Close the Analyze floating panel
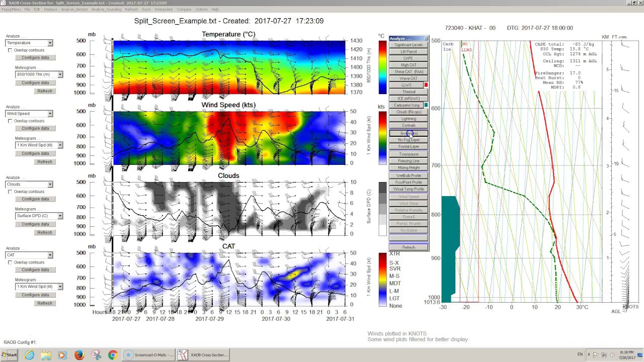This screenshot has width=644, height=362. pyautogui.click(x=426, y=38)
